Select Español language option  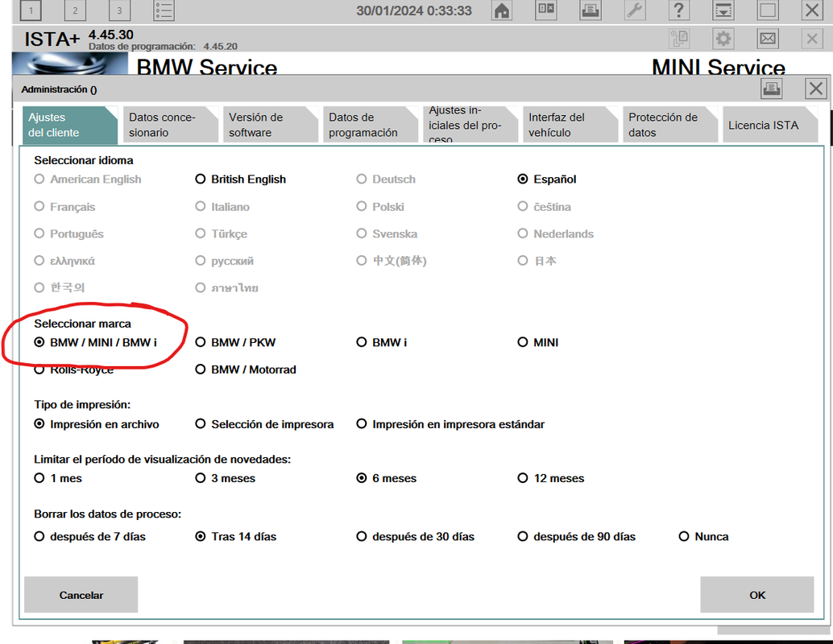[547, 179]
